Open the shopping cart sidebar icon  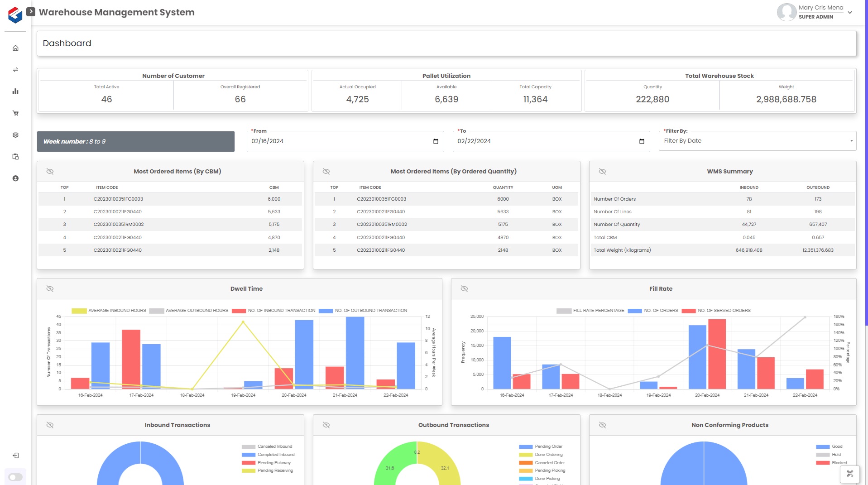15,113
